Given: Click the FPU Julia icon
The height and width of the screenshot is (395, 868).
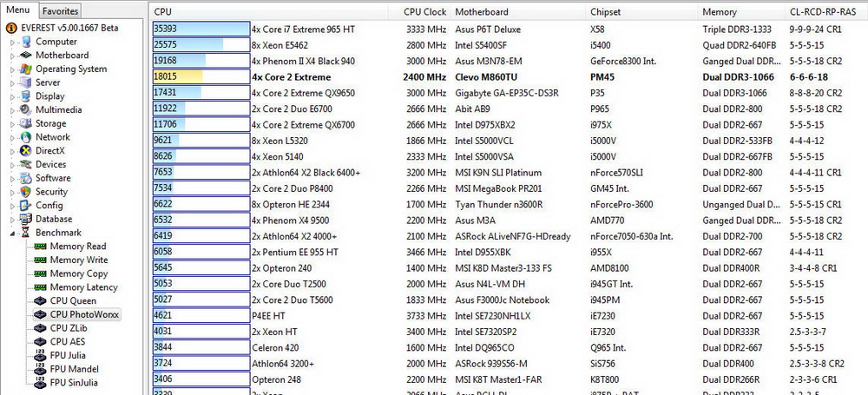Looking at the screenshot, I should 40,355.
